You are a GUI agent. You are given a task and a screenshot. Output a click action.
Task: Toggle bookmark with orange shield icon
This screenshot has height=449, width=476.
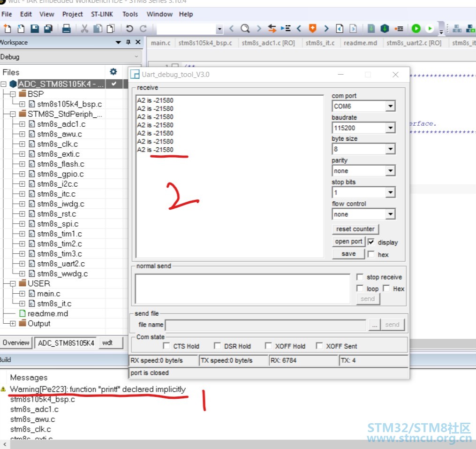312,29
